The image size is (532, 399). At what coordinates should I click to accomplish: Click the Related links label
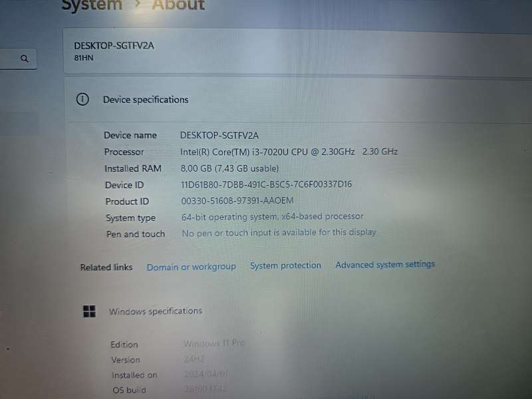pos(106,267)
